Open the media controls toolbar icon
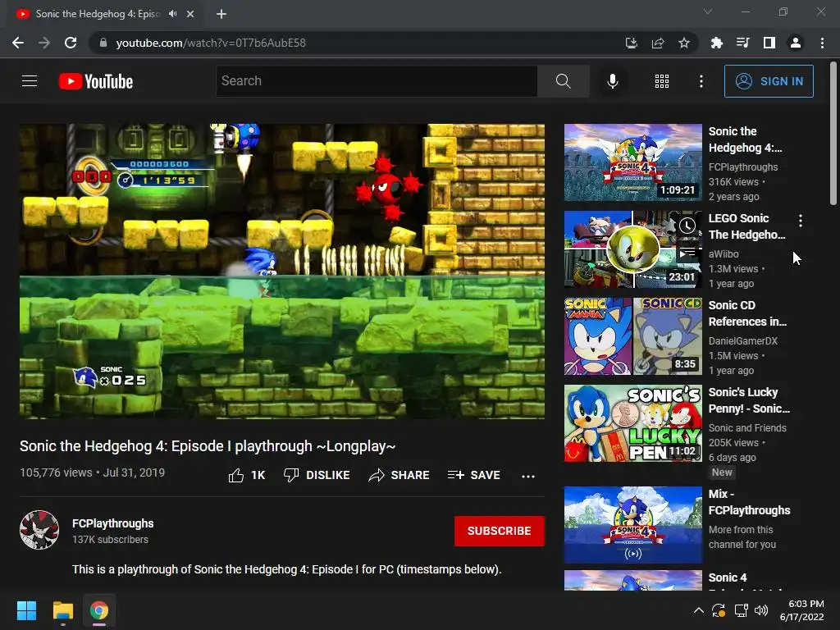 742,43
